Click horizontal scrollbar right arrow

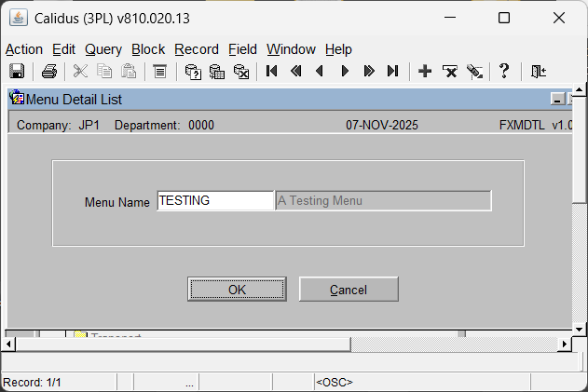565,344
